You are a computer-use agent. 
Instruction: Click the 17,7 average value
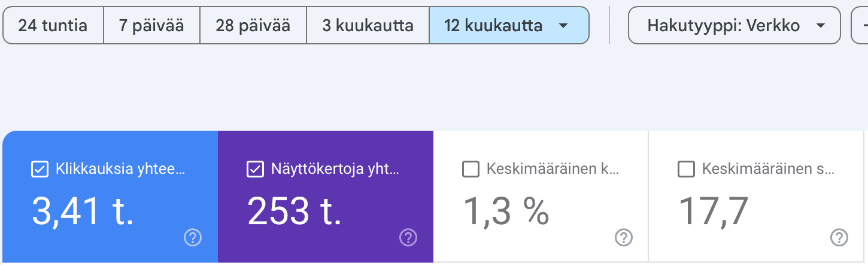click(x=713, y=210)
